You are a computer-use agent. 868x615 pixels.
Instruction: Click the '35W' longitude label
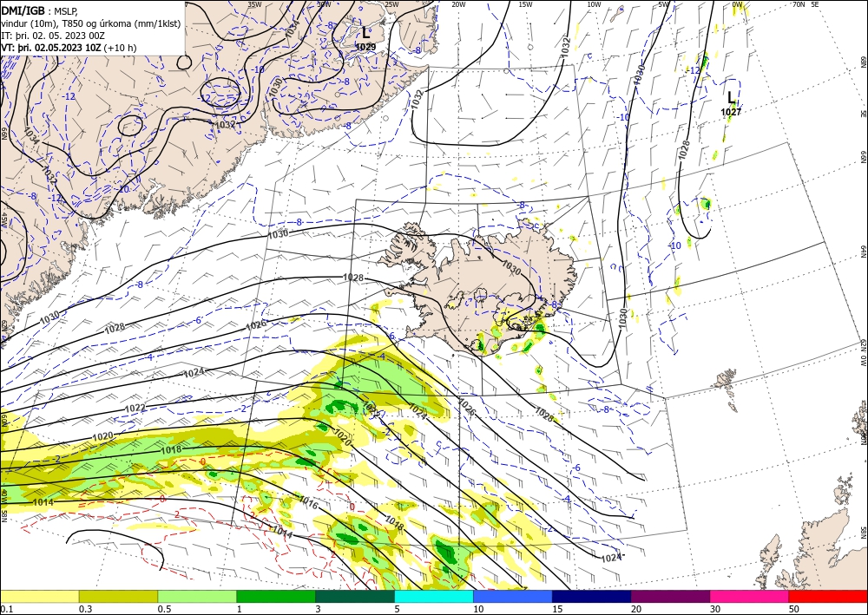click(x=254, y=4)
